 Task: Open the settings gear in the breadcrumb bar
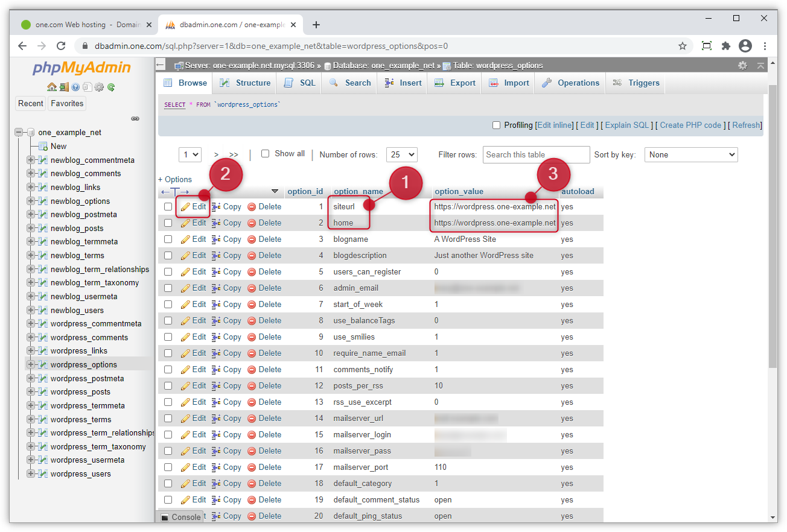pyautogui.click(x=742, y=65)
